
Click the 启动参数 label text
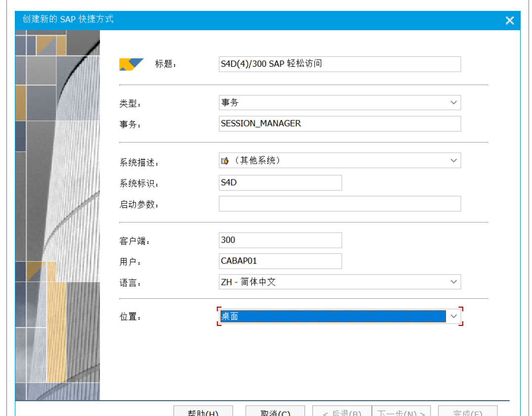pos(139,204)
